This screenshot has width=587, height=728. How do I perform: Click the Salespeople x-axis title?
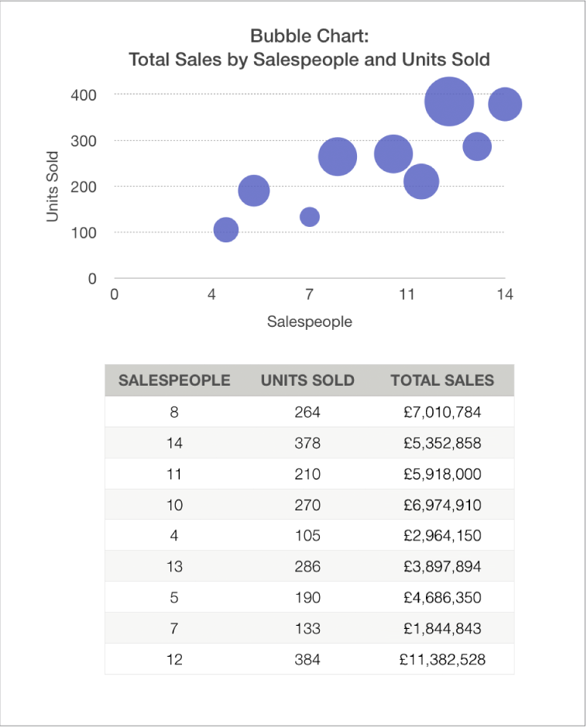pos(309,321)
